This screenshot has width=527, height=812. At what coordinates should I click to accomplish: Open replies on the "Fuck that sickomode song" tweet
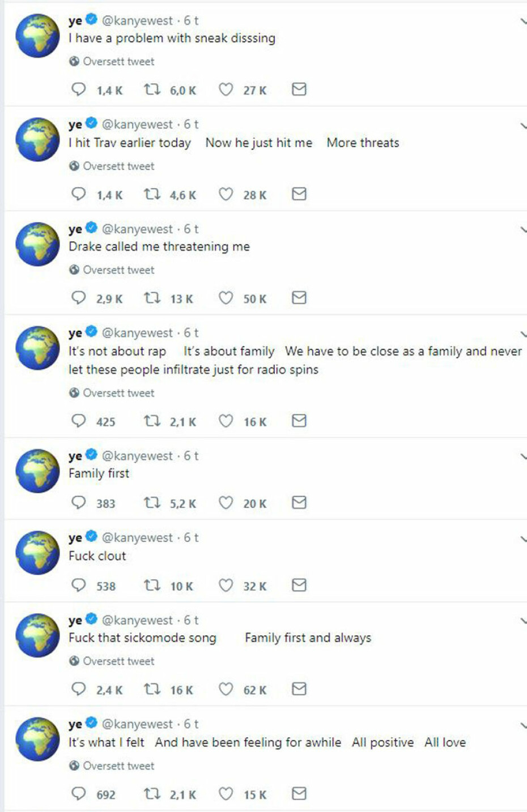point(80,690)
